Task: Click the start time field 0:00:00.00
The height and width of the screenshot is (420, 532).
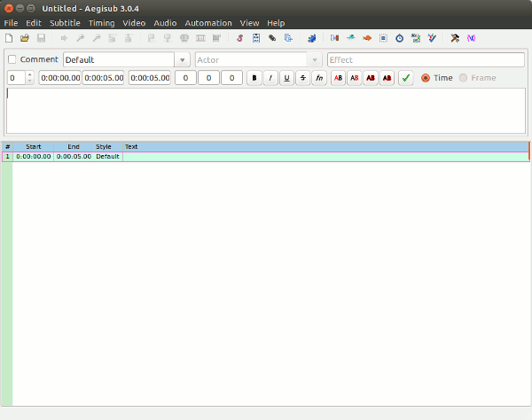Action: 59,78
